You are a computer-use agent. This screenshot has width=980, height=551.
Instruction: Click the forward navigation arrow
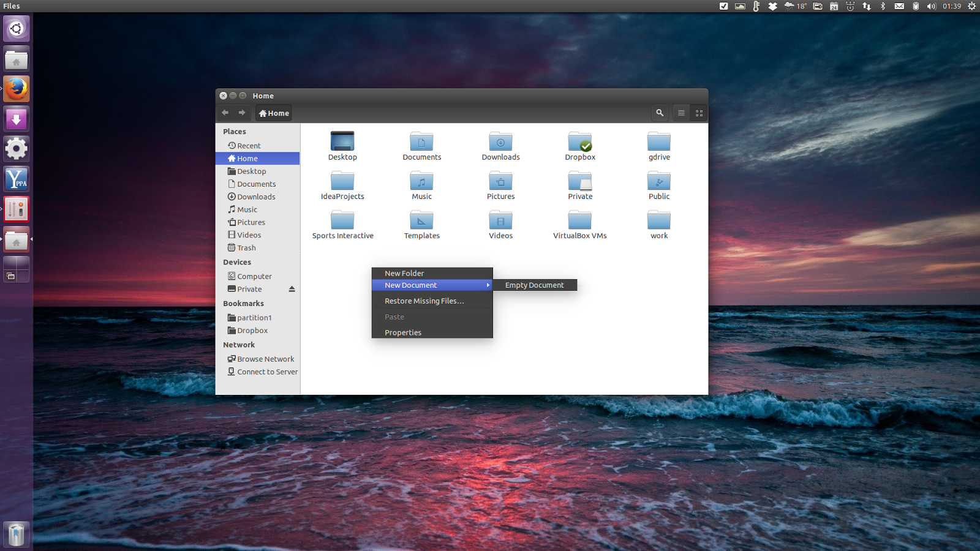242,113
